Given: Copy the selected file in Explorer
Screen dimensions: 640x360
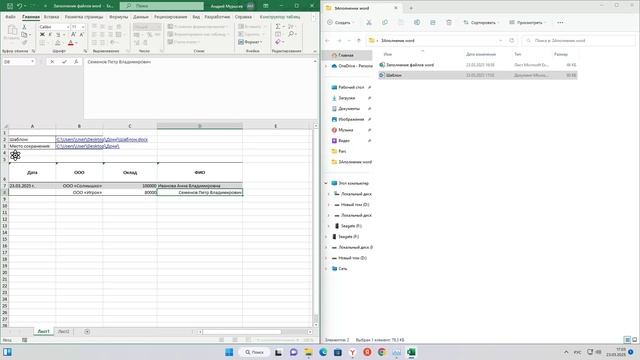Looking at the screenshot, I should point(384,22).
